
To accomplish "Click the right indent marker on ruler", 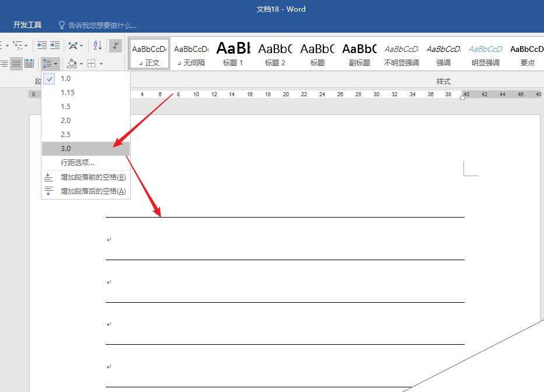I will click(x=462, y=98).
